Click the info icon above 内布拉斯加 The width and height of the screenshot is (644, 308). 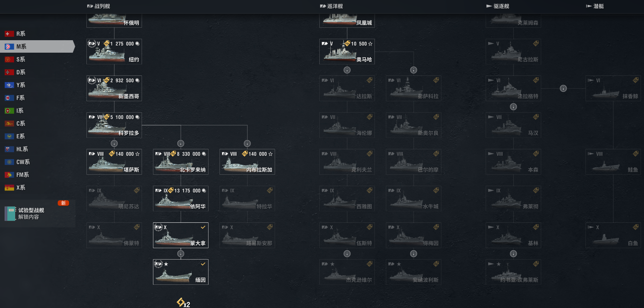click(247, 143)
